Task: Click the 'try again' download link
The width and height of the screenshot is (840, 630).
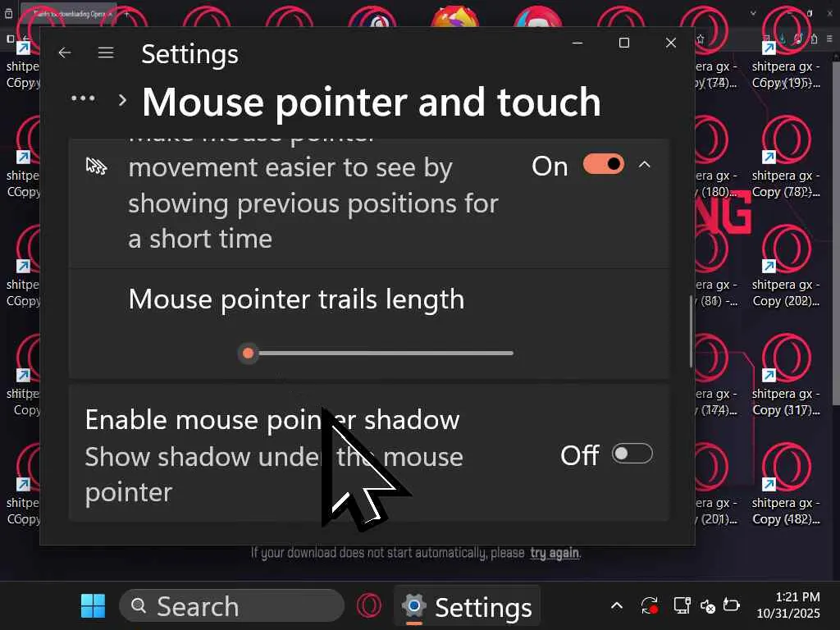Action: click(x=555, y=554)
